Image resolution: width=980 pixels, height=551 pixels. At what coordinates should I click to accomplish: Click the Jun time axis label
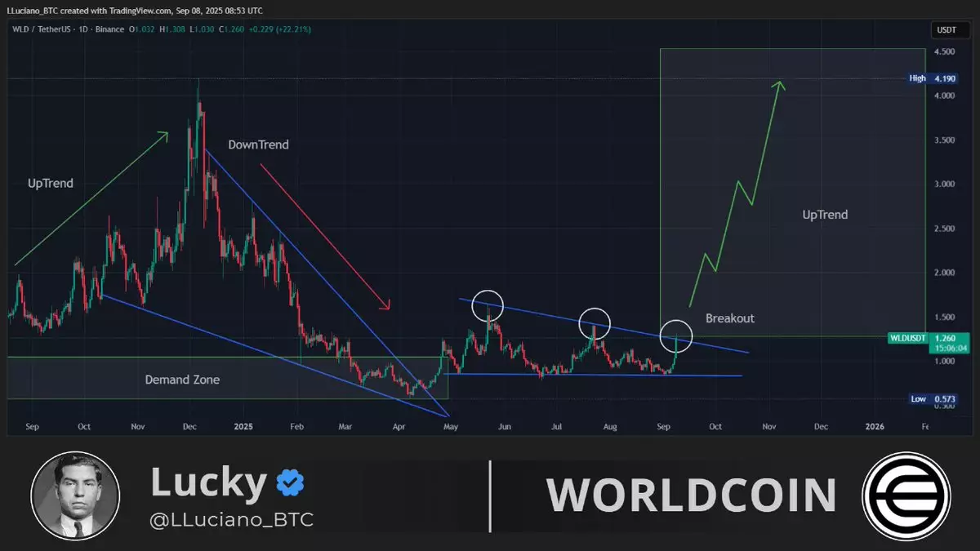504,426
